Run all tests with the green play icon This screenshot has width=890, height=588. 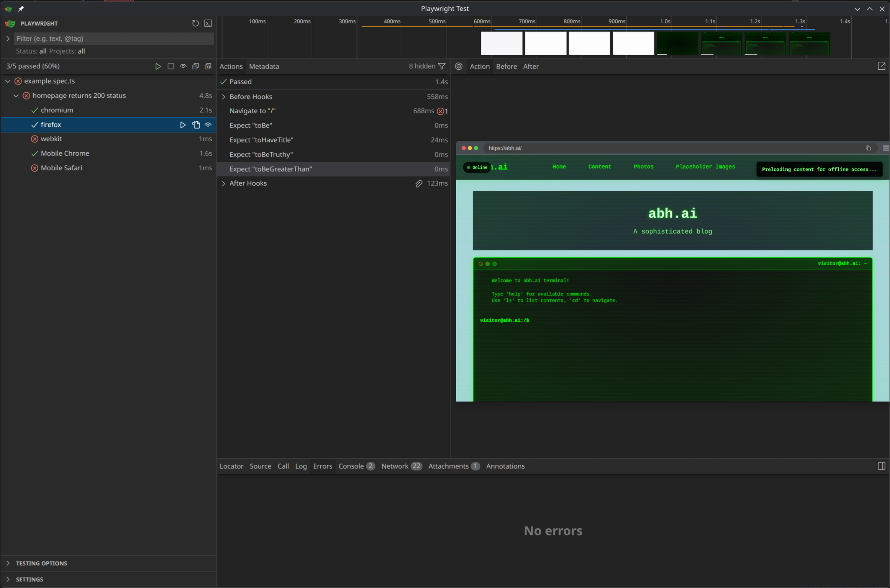[158, 66]
